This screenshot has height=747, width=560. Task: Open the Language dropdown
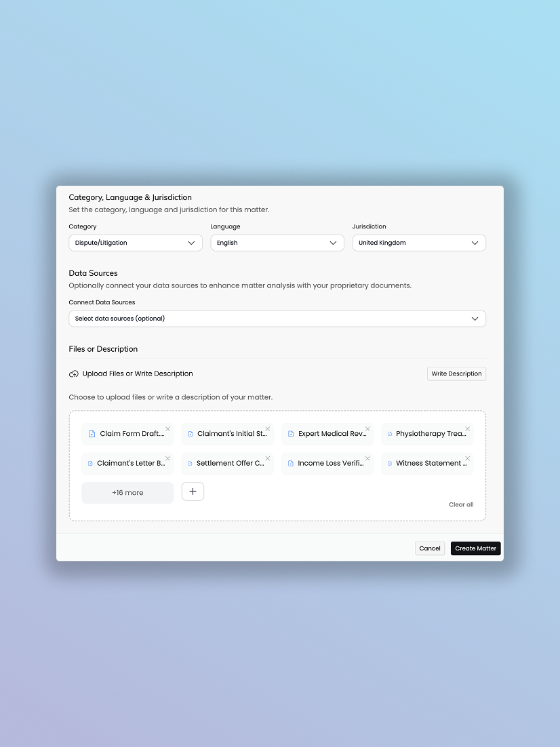pyautogui.click(x=277, y=243)
